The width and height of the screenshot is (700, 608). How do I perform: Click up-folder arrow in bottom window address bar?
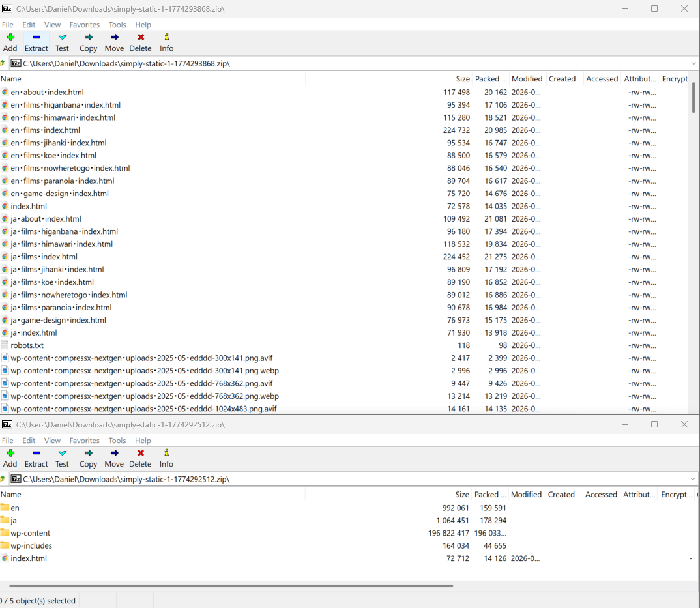point(3,479)
